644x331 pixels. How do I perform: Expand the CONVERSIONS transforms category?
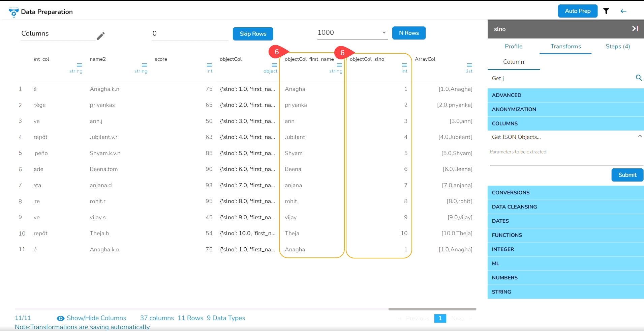click(x=566, y=193)
